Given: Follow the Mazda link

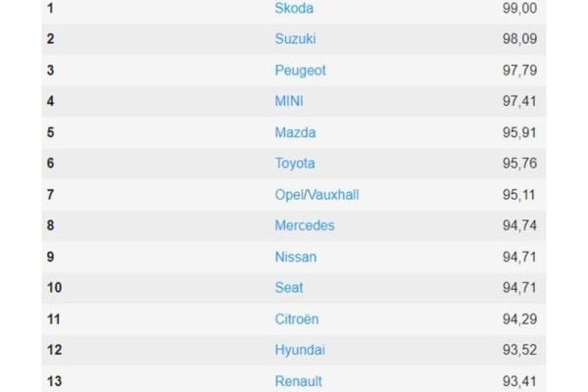Looking at the screenshot, I should click(296, 132).
